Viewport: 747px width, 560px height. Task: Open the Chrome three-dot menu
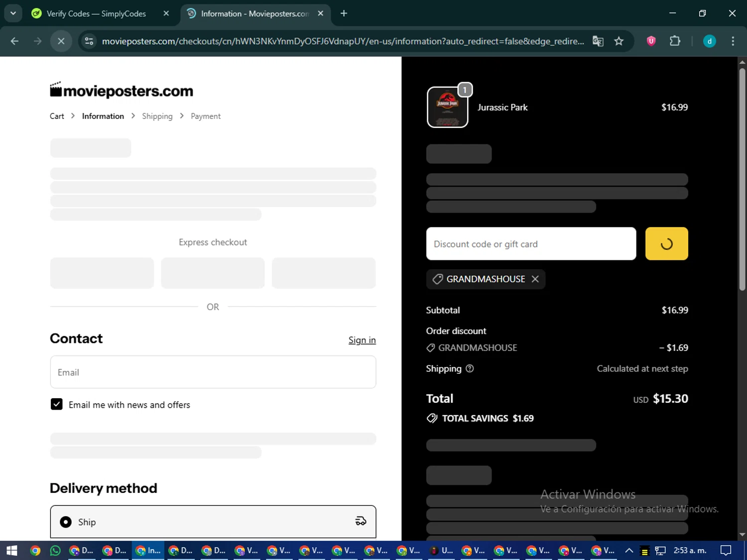[x=733, y=41]
